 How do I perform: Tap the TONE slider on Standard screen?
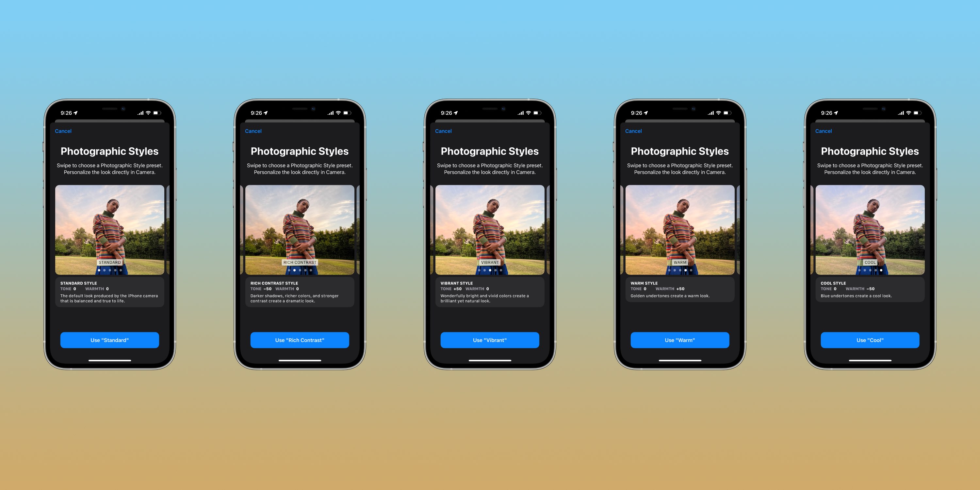68,288
